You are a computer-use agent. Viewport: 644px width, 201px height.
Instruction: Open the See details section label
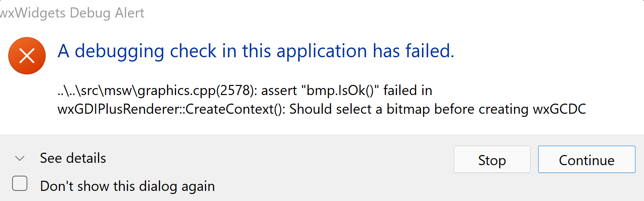[73, 158]
